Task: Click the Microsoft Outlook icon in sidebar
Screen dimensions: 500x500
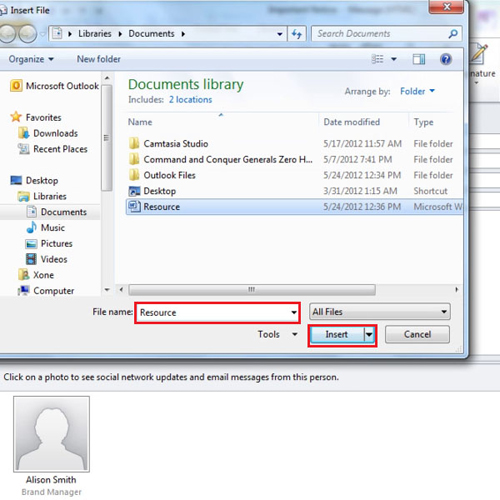Action: click(16, 86)
